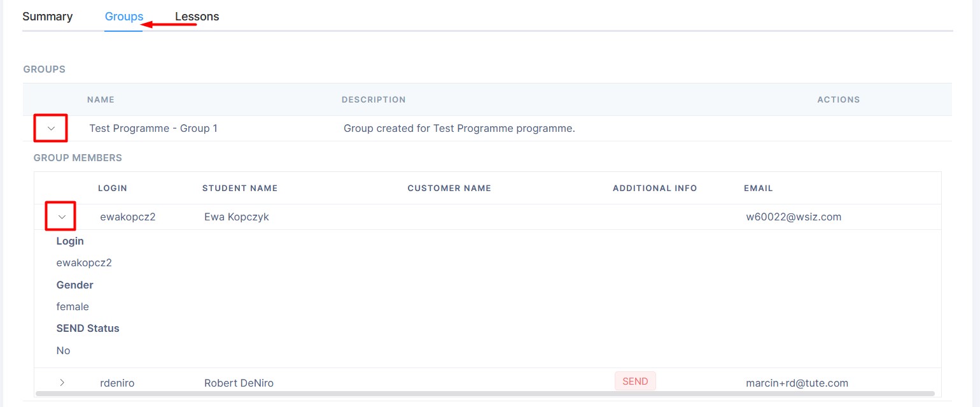Click the EMAIL column header
This screenshot has height=407, width=980.
[758, 189]
